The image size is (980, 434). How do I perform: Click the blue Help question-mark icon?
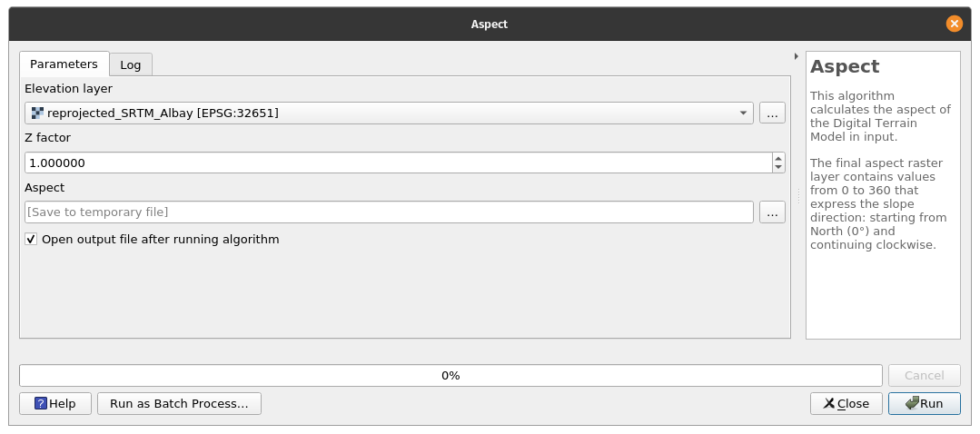click(41, 403)
